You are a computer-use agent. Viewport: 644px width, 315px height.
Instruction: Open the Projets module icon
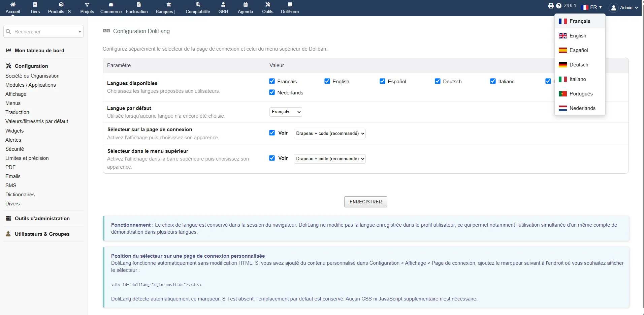click(x=87, y=4)
